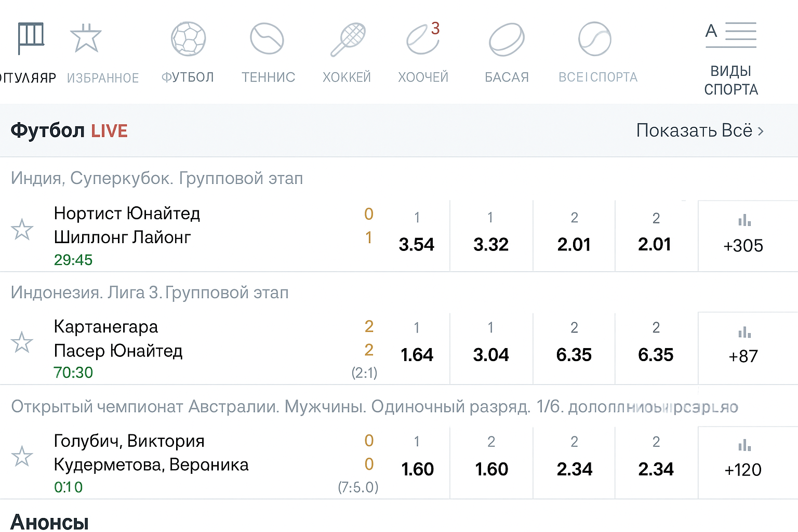Expand +305 more markets
Screen dimensions: 798x532
click(x=743, y=245)
